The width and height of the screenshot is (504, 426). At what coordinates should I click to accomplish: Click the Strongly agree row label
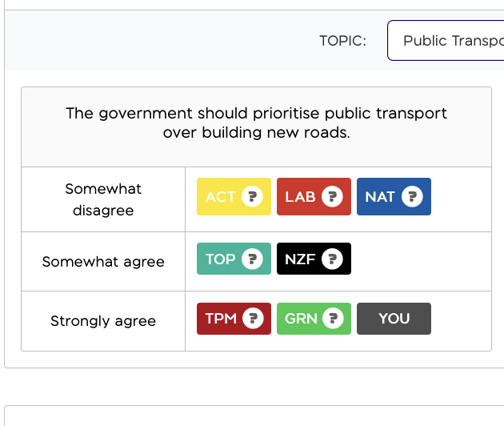click(x=103, y=321)
